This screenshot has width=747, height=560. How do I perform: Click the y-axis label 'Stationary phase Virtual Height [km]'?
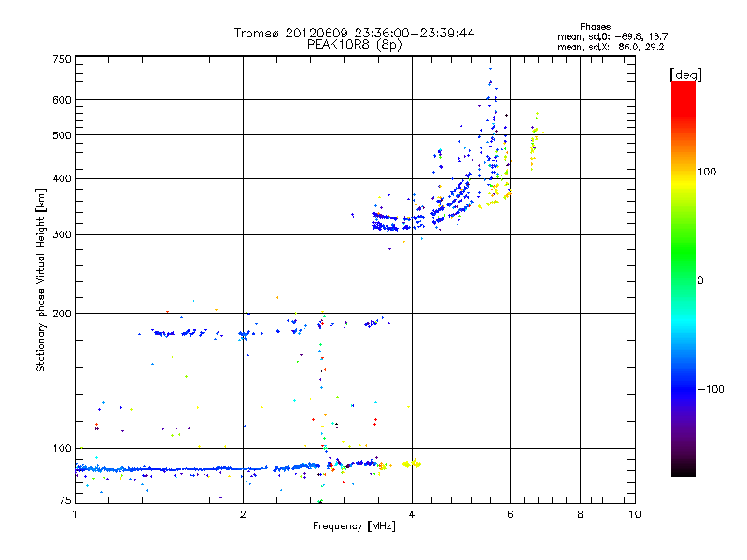(x=40, y=280)
